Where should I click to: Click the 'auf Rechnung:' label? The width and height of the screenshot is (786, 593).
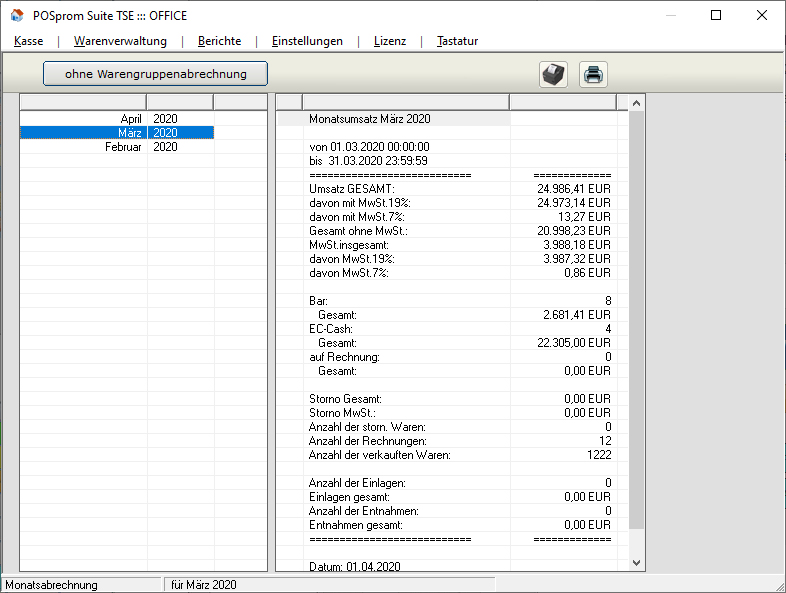344,357
